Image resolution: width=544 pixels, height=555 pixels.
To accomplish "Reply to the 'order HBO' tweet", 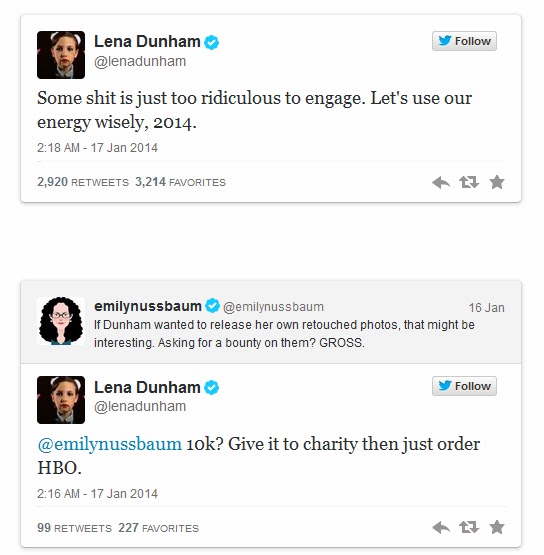I will pyautogui.click(x=441, y=527).
